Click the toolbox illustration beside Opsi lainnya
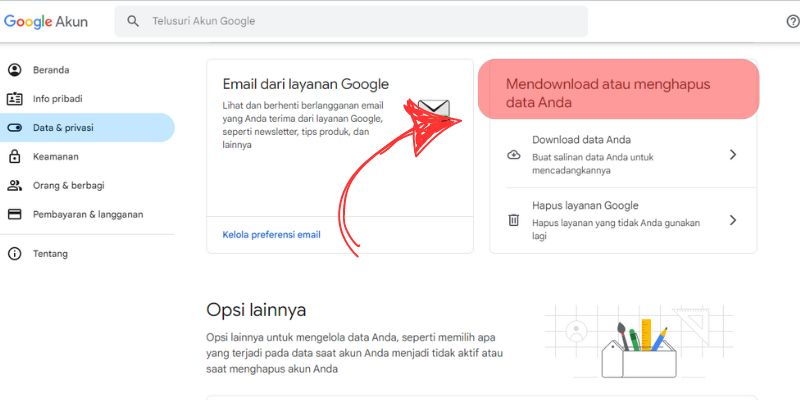The width and height of the screenshot is (800, 400). tap(639, 341)
